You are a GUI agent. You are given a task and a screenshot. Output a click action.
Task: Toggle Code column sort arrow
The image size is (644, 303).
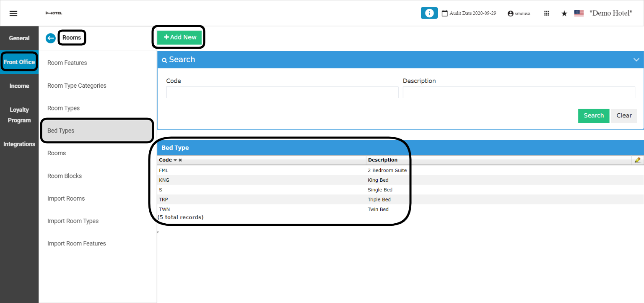[x=175, y=160]
